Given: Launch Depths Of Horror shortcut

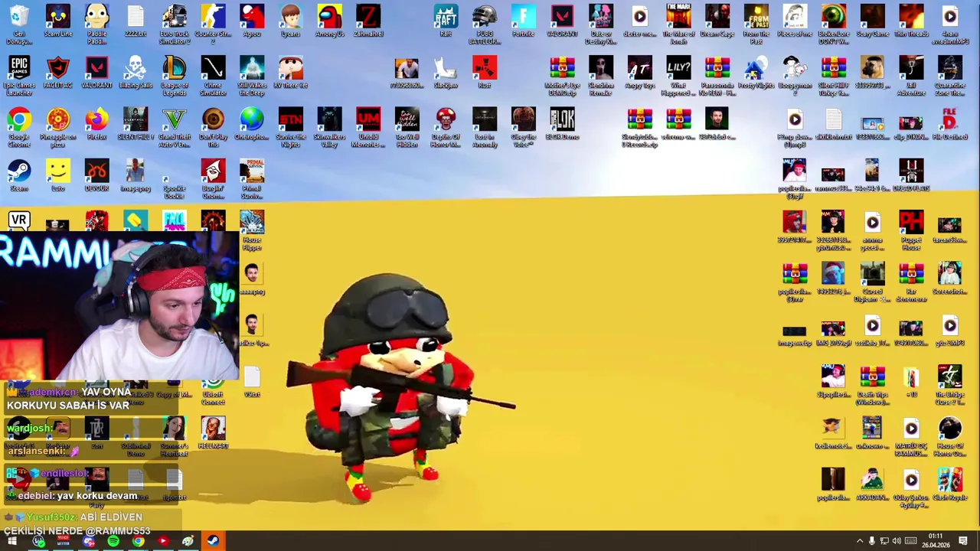Looking at the screenshot, I should point(446,126).
